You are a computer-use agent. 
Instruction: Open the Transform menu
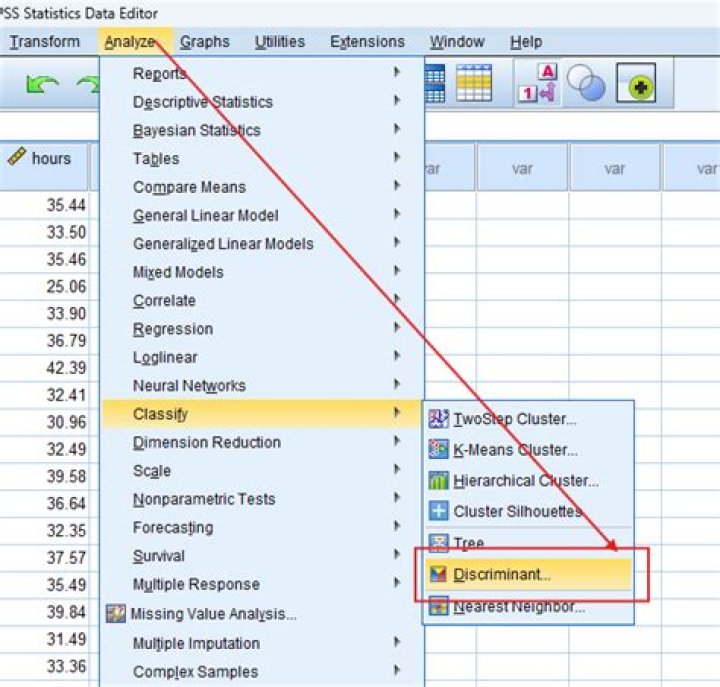[45, 42]
